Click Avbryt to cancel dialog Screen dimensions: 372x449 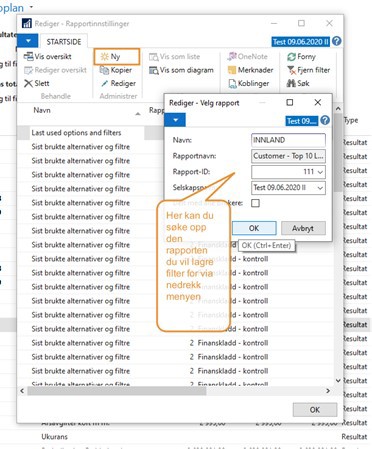[x=303, y=228]
